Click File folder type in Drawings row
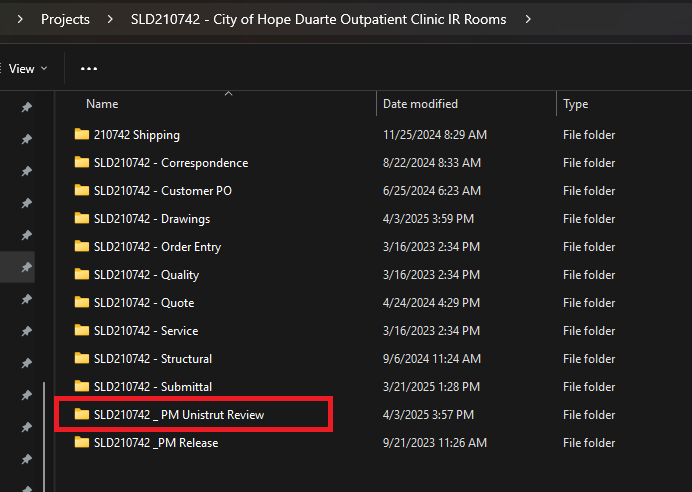Viewport: 692px width, 492px height. point(589,219)
